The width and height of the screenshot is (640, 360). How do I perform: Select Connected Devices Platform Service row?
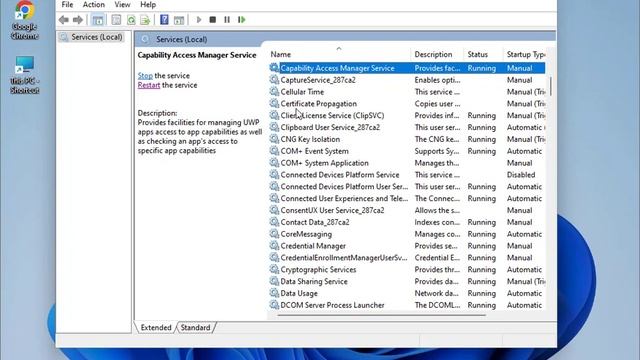407,175
